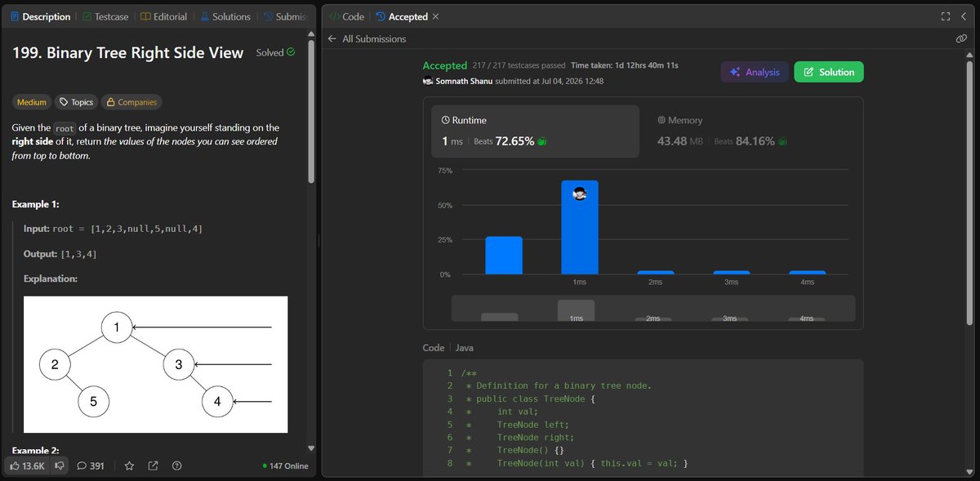Expand the Companies tag

click(x=131, y=102)
